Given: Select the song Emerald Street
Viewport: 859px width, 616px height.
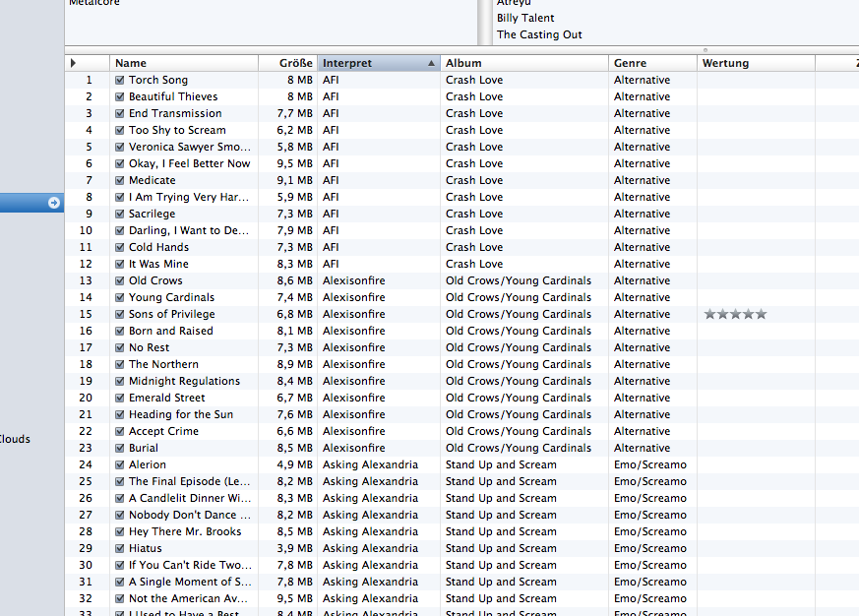Looking at the screenshot, I should pos(166,398).
